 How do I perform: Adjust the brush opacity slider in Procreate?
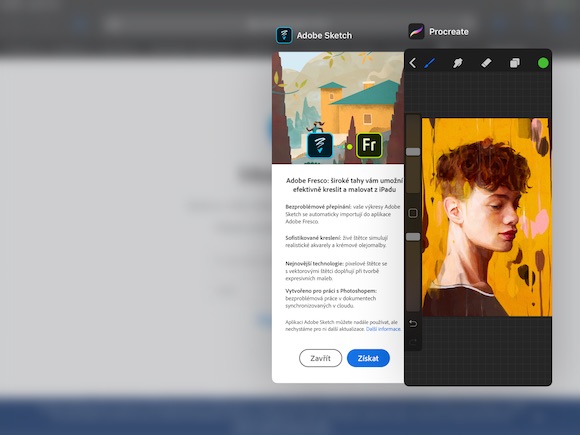(x=413, y=237)
